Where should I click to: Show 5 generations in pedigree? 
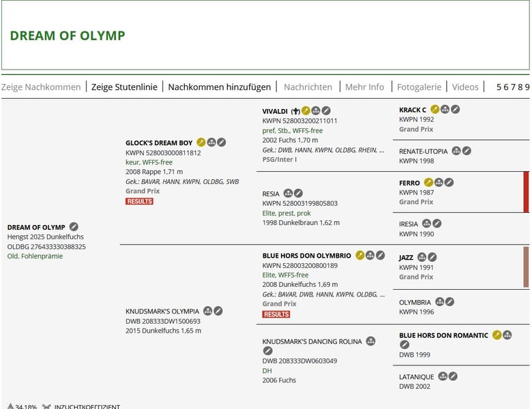tap(499, 87)
